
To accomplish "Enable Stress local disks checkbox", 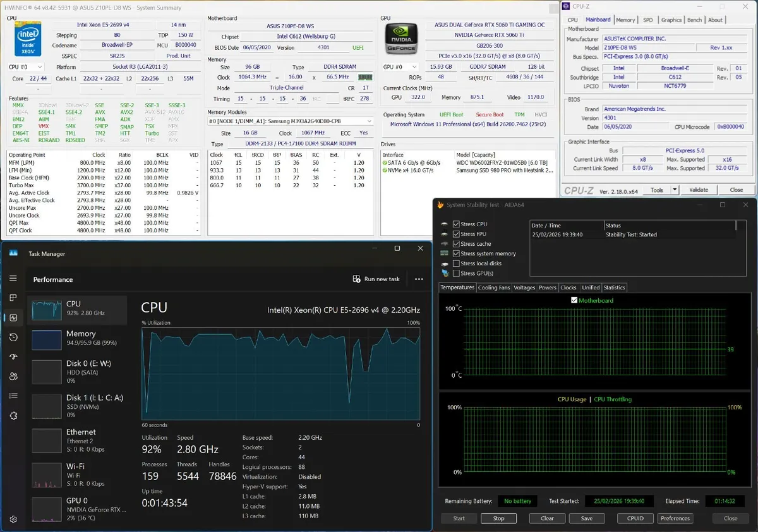I will [x=456, y=263].
